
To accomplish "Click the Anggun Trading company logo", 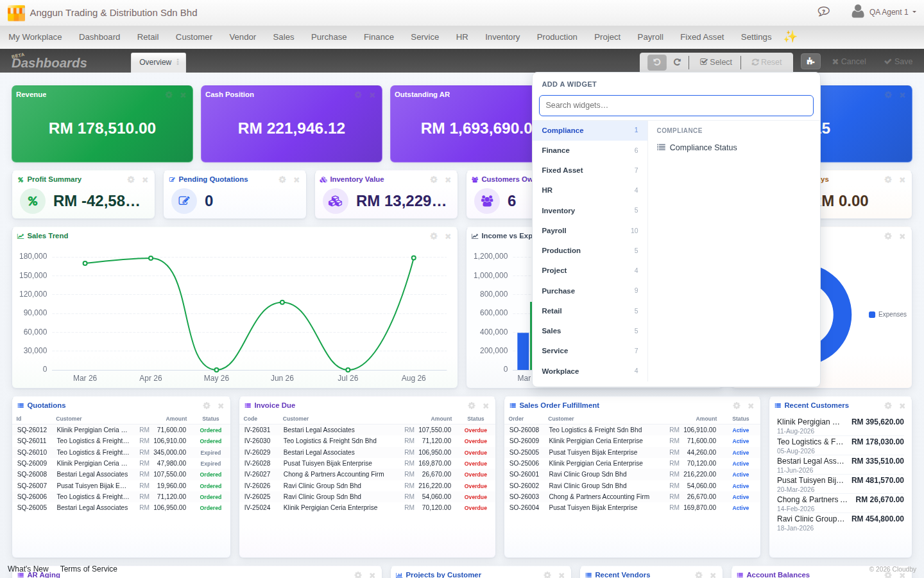I will pos(16,13).
